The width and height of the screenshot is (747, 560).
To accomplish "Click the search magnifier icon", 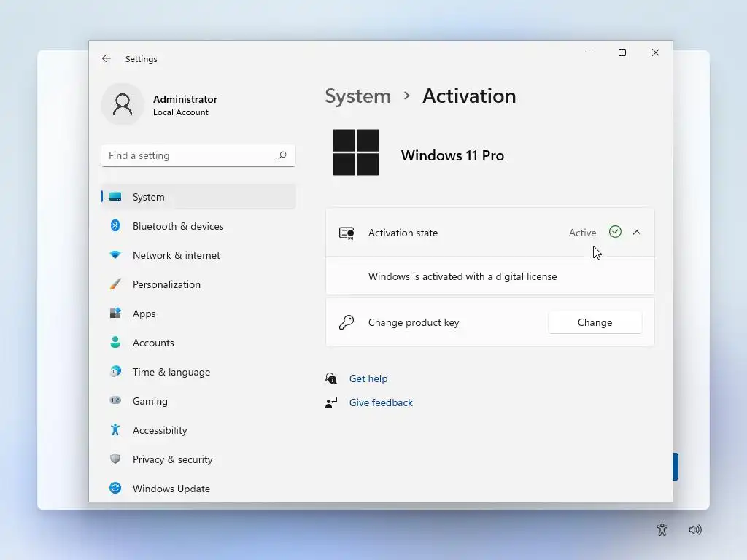I will click(x=282, y=155).
